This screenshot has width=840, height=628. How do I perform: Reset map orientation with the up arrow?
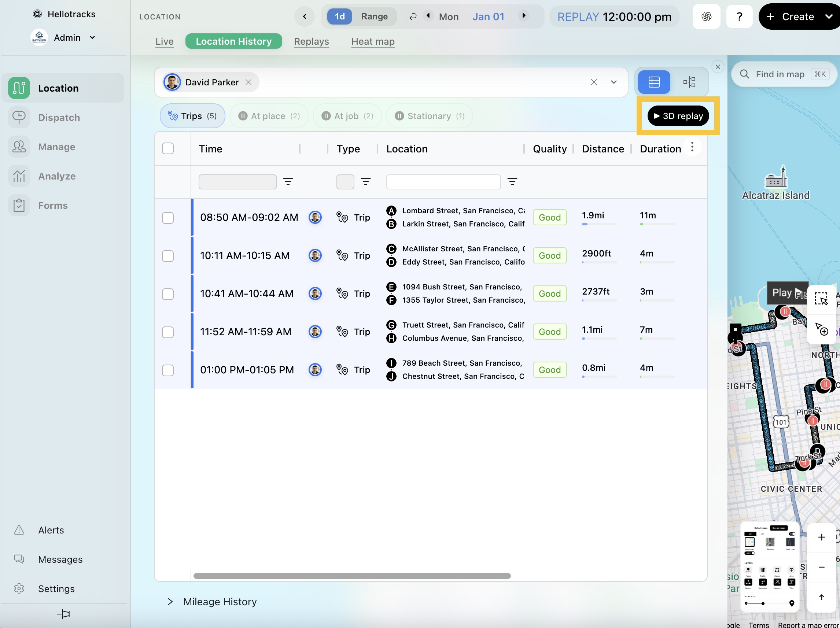(821, 597)
